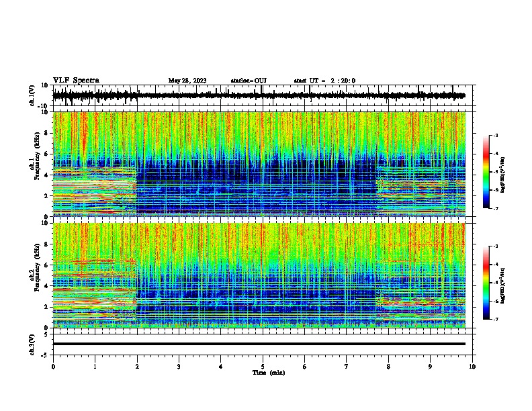Click the "5" minute tick label on the time axis

click(x=263, y=367)
